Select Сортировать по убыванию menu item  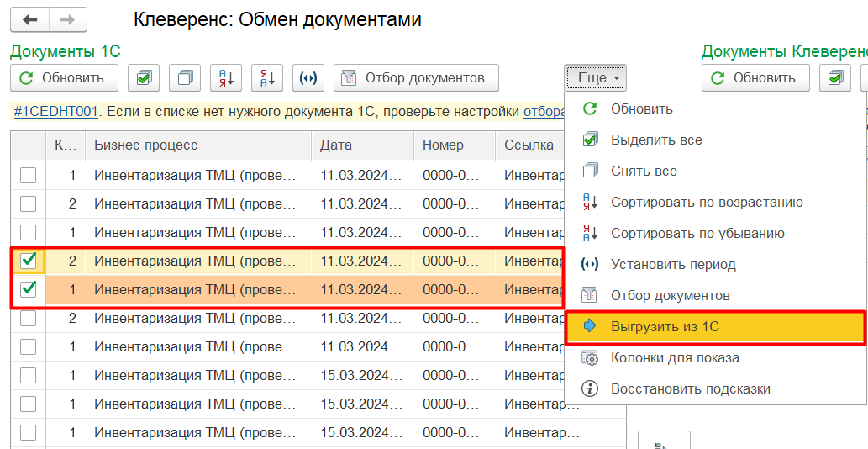(715, 233)
